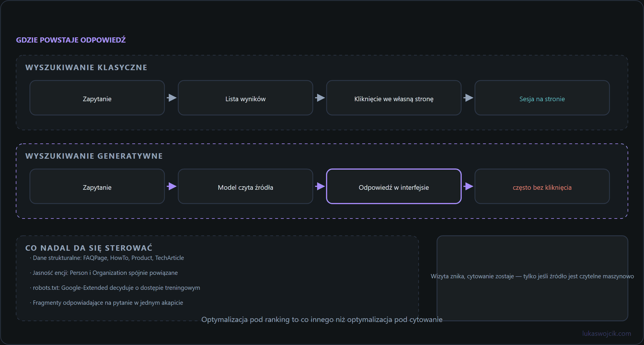644x345 pixels.
Task: Open the lukaswojcik.com link
Action: tap(607, 333)
